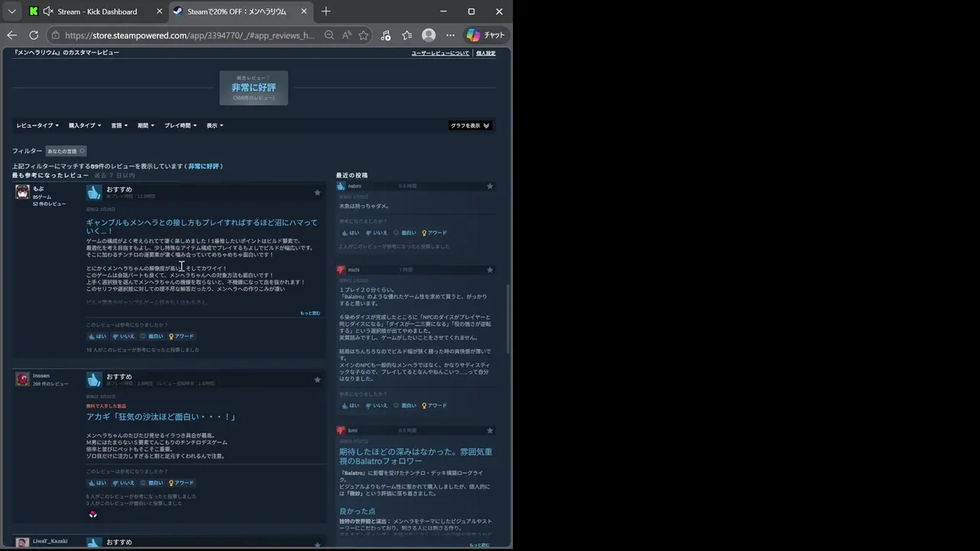Toggle the star on nebirs's recent review
This screenshot has width=980, height=551.
point(490,186)
